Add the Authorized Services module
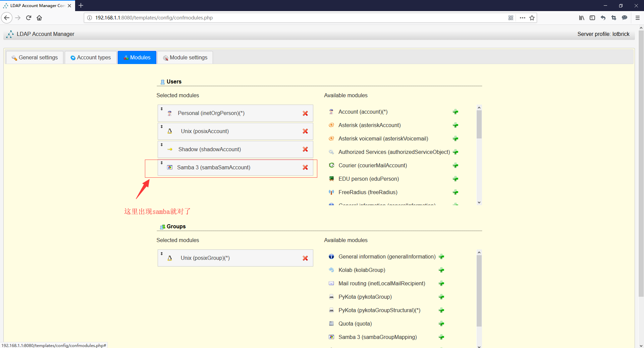 tap(455, 152)
